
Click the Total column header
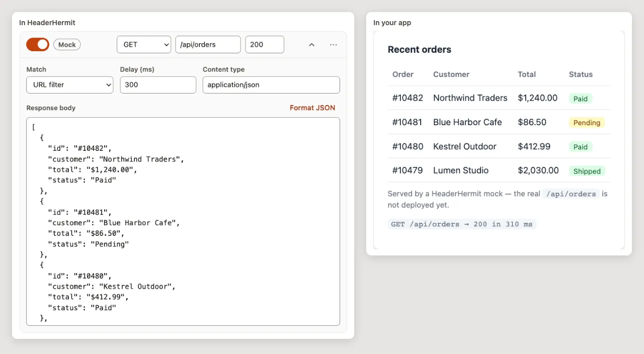click(527, 74)
